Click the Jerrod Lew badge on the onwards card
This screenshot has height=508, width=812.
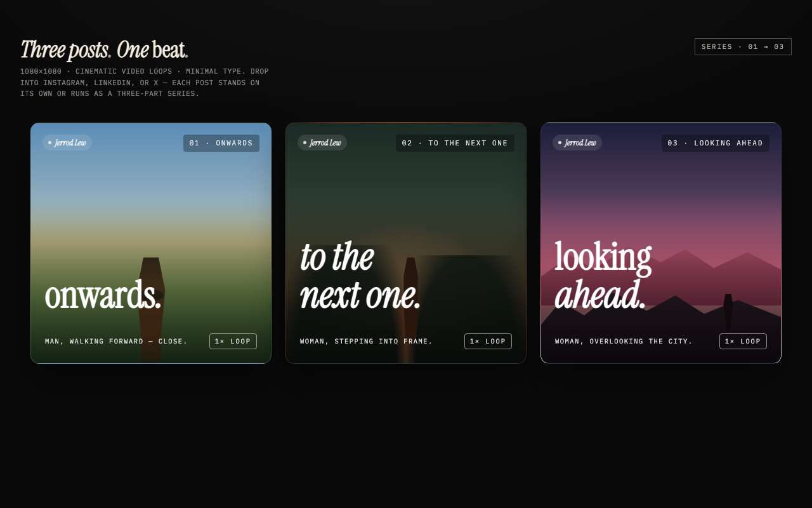click(67, 143)
